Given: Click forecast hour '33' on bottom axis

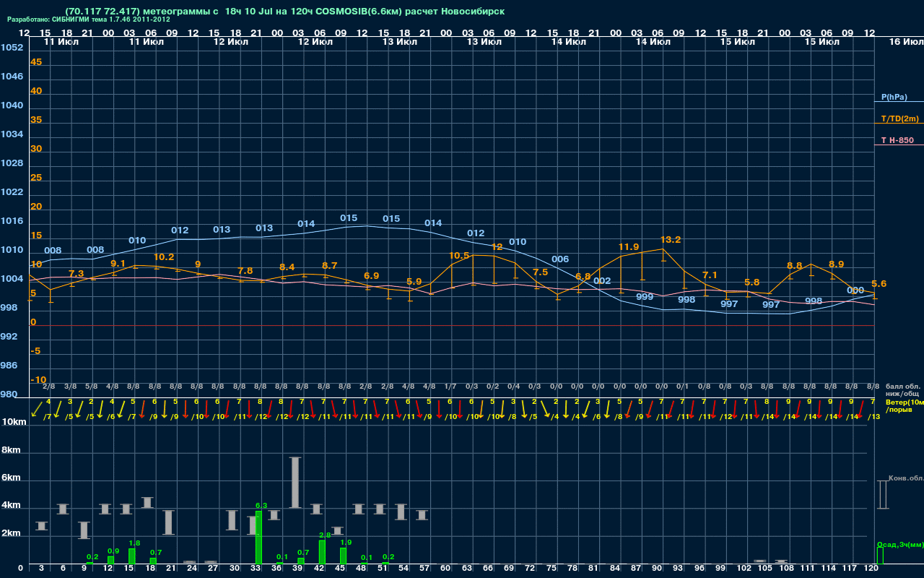Looking at the screenshot, I should click(256, 569).
